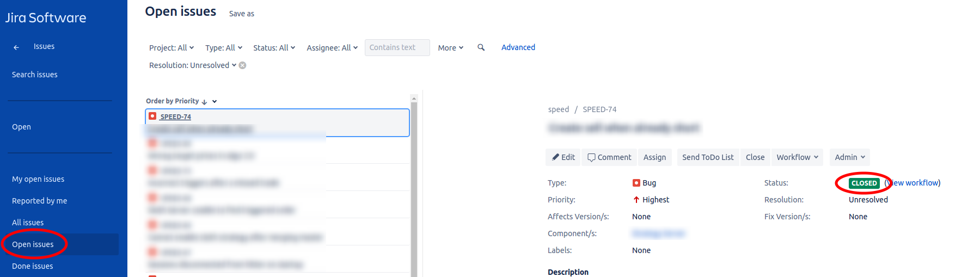The width and height of the screenshot is (980, 277).
Task: Select the Open filter in sidebar
Action: (x=22, y=127)
